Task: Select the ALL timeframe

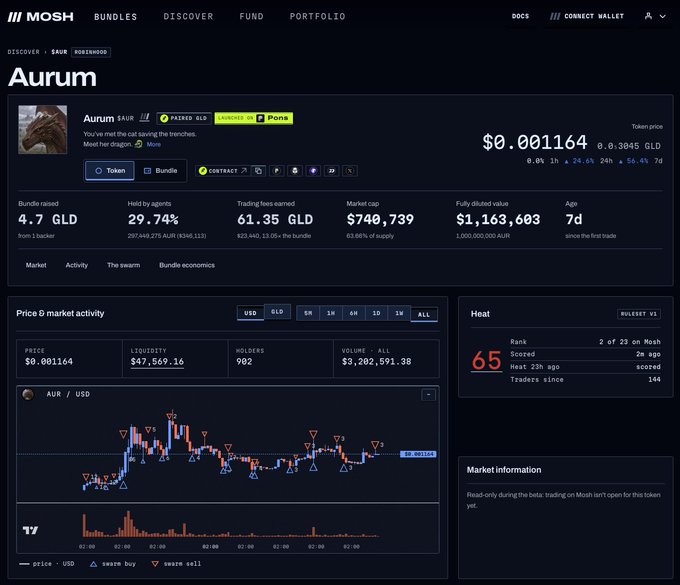Action: [x=424, y=314]
